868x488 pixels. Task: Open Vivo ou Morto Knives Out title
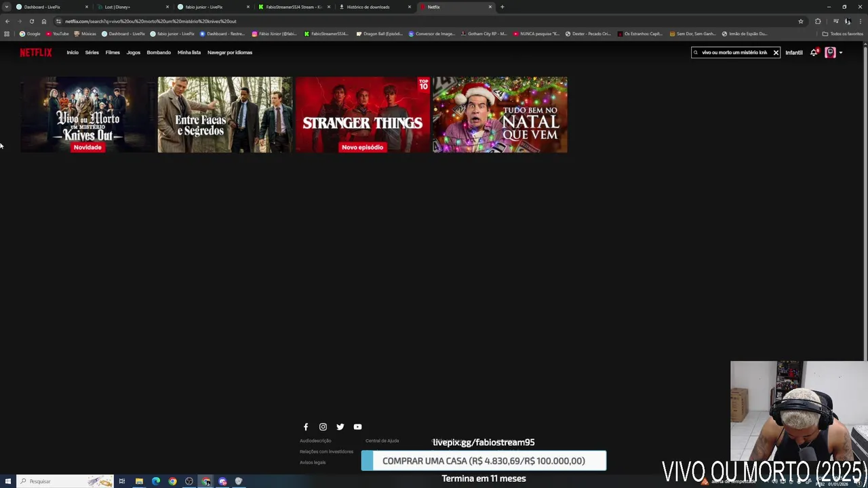click(87, 115)
